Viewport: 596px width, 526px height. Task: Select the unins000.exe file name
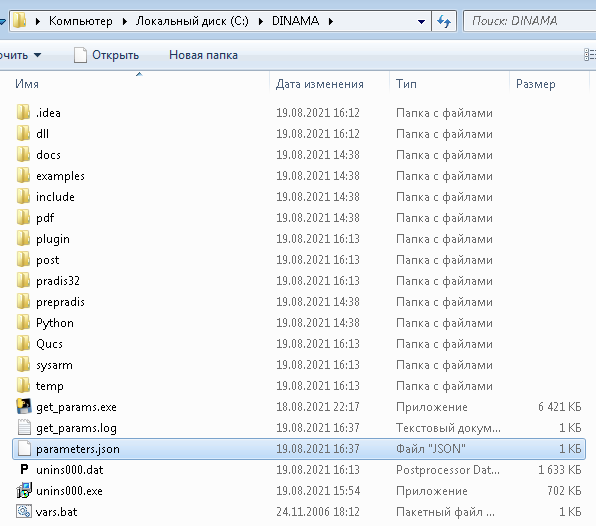coord(69,491)
